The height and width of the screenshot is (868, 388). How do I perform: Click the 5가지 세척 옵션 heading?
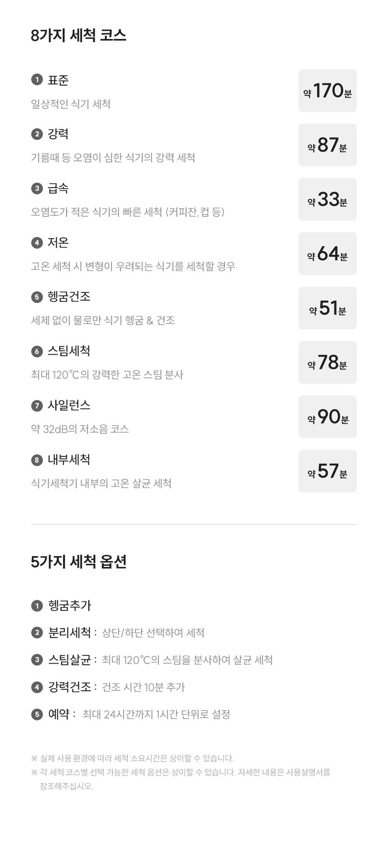coord(79,562)
